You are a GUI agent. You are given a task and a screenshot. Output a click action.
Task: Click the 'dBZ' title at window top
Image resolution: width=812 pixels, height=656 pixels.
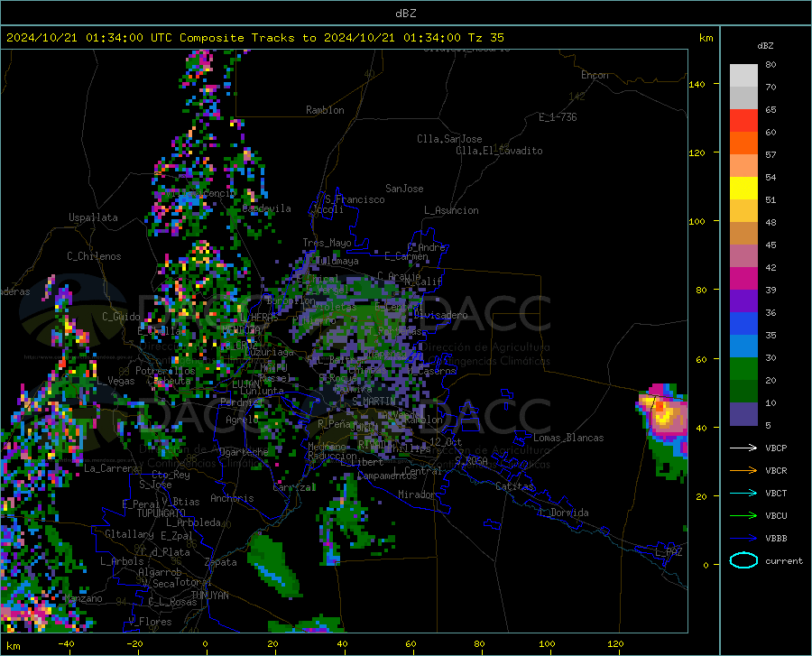point(405,14)
